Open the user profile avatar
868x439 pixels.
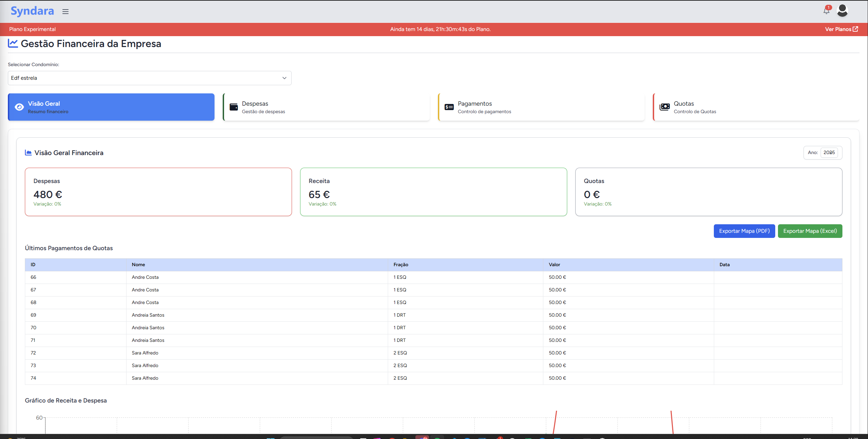point(842,11)
